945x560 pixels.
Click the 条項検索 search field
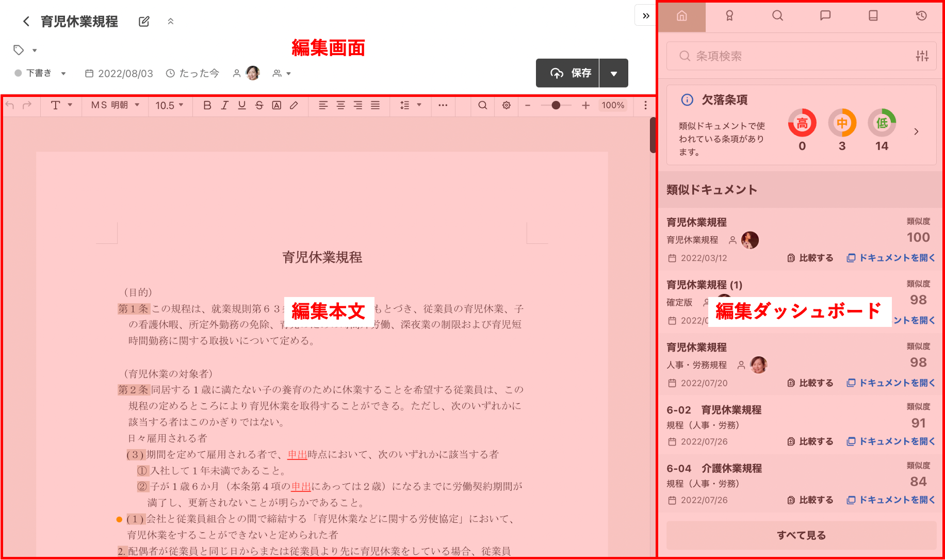pyautogui.click(x=794, y=56)
